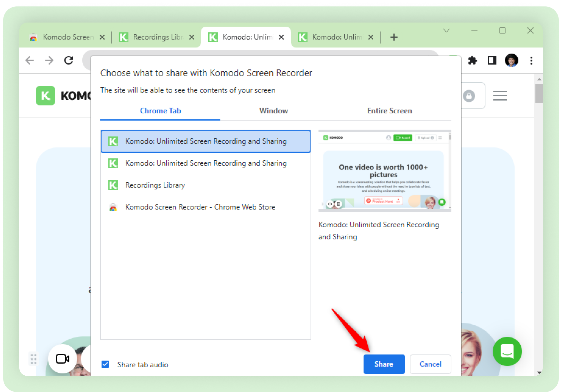Minimize the browser window
This screenshot has width=562, height=392.
[474, 31]
